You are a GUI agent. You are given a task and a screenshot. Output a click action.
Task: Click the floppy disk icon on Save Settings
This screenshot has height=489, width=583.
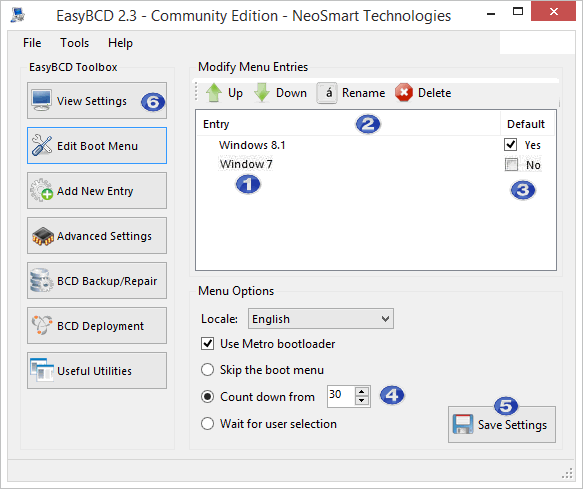pyautogui.click(x=463, y=424)
